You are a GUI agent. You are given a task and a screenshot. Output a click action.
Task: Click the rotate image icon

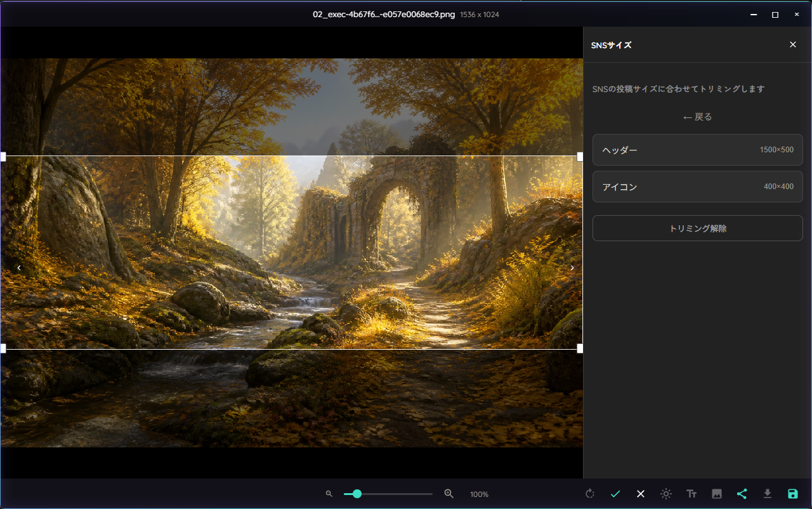pyautogui.click(x=590, y=494)
